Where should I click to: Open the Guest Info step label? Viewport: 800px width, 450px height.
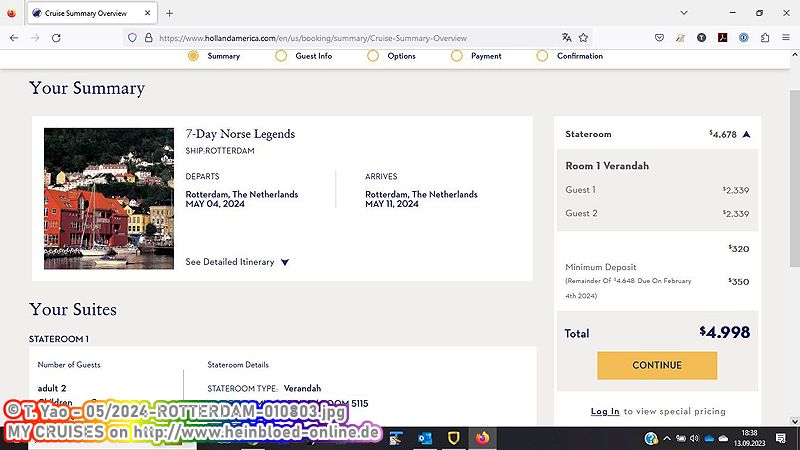coord(314,56)
